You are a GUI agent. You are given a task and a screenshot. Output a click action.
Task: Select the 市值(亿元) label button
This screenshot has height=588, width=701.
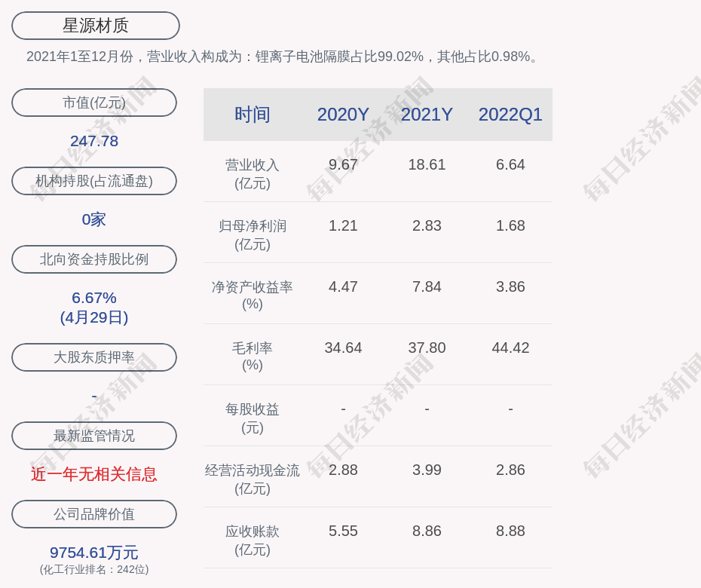(94, 103)
